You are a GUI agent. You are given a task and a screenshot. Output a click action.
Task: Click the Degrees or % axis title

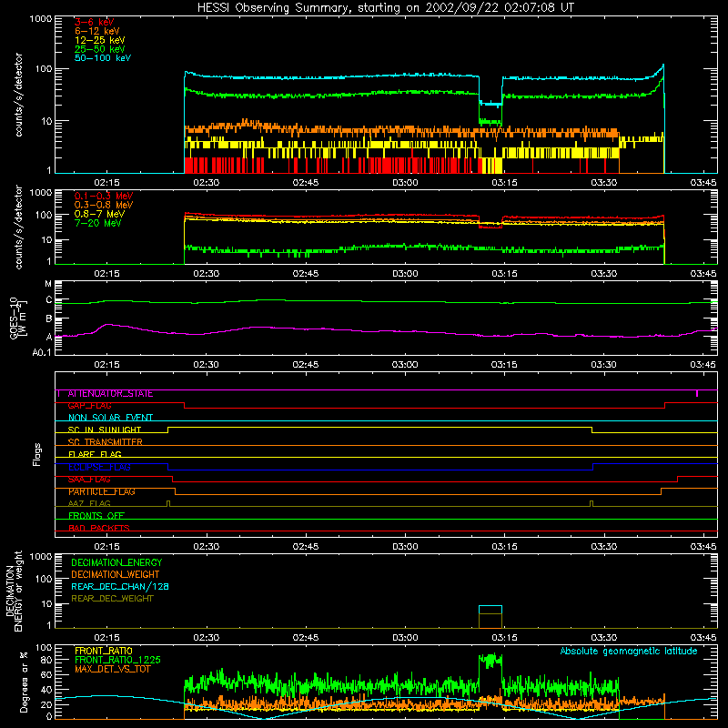[25, 682]
